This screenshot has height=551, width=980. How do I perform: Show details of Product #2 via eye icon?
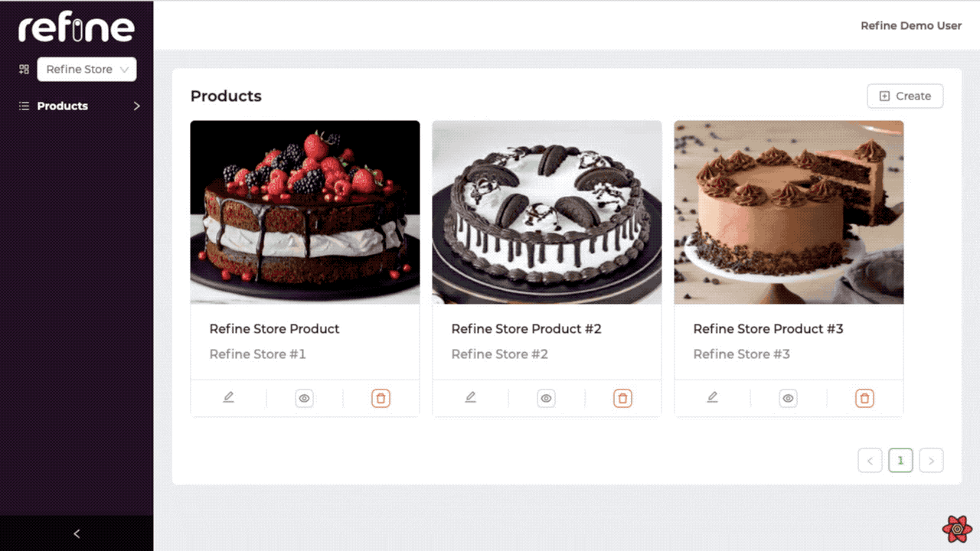(546, 398)
